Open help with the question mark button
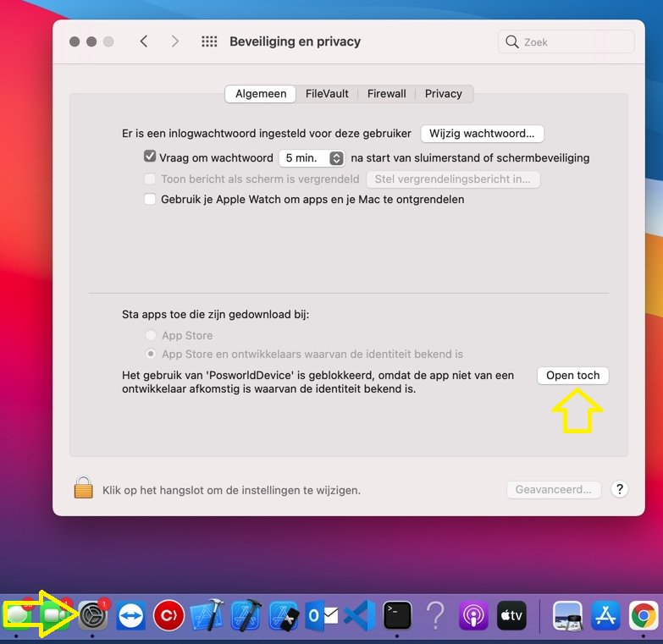Viewport: 663px width, 644px height. click(620, 489)
